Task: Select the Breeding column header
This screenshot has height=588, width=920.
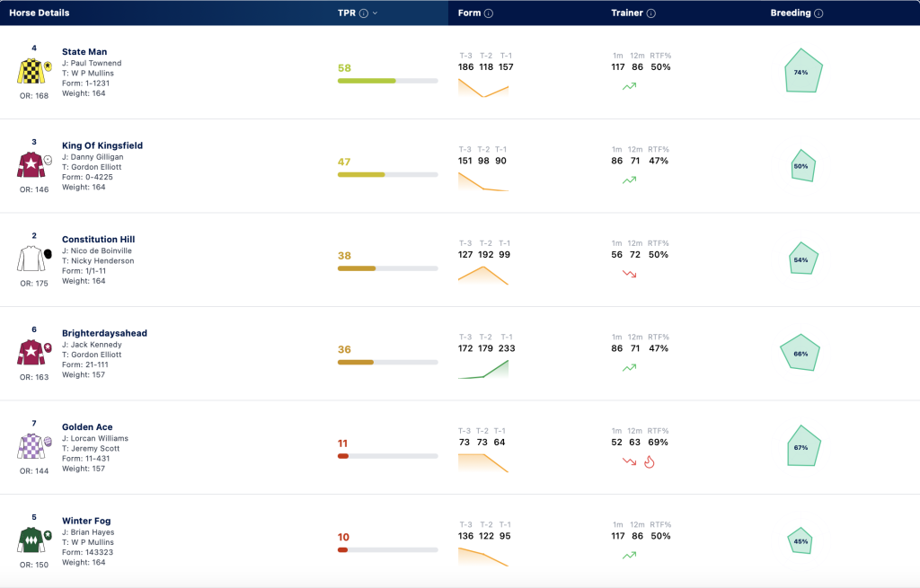Action: click(x=791, y=13)
